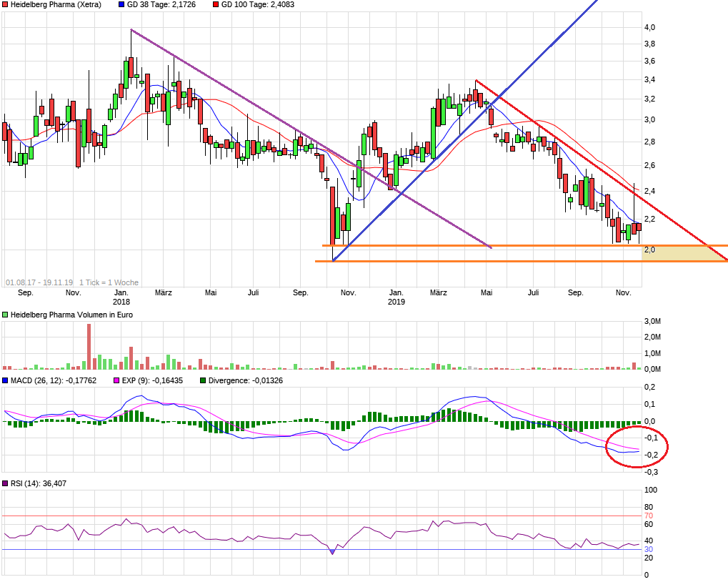Click the 3,0M volume axis label

[x=652, y=323]
